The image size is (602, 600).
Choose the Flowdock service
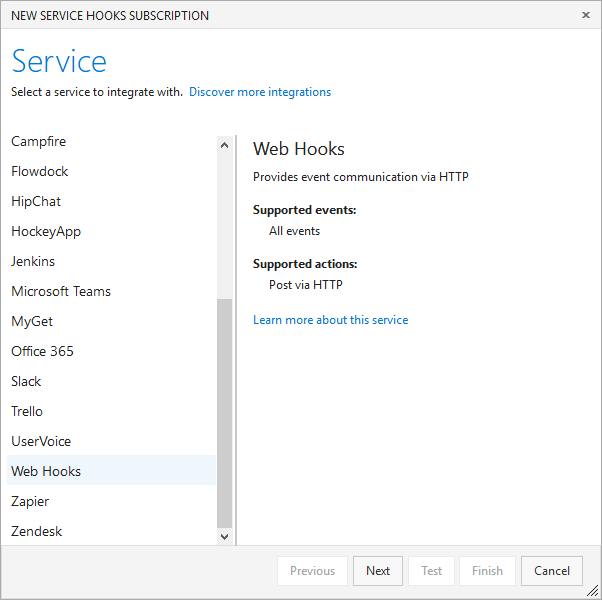click(40, 172)
